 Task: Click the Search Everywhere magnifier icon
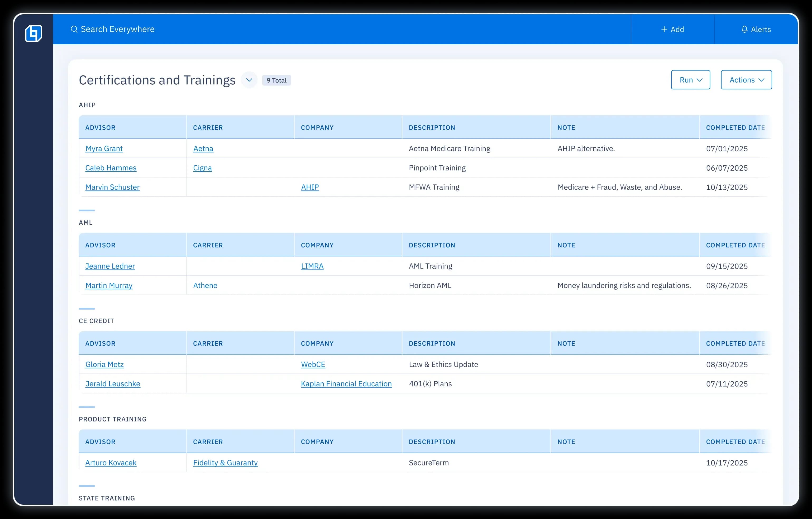point(74,29)
